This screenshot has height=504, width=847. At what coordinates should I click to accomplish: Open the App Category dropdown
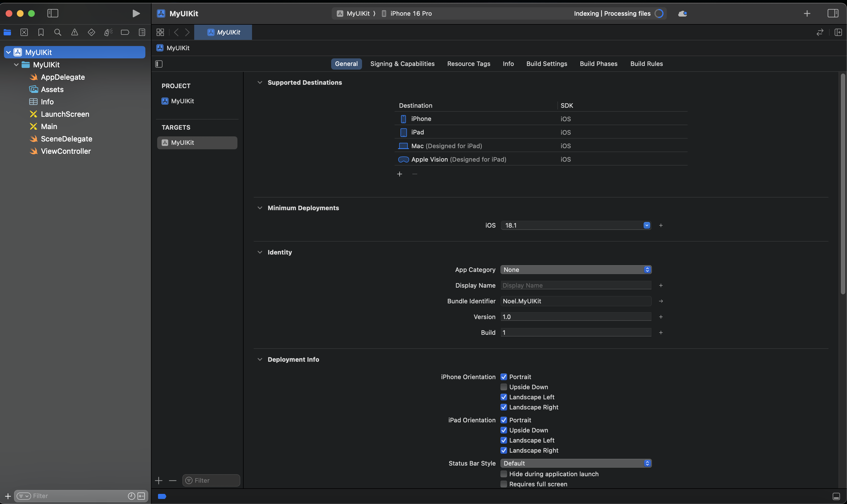[x=576, y=270]
